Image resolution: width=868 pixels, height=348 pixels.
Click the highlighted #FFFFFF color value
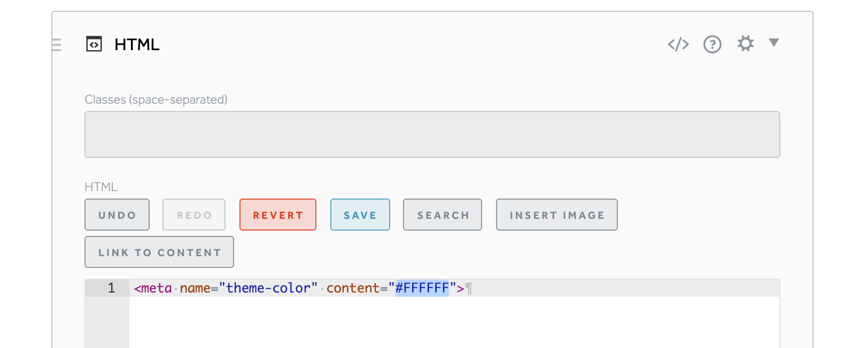pos(422,288)
